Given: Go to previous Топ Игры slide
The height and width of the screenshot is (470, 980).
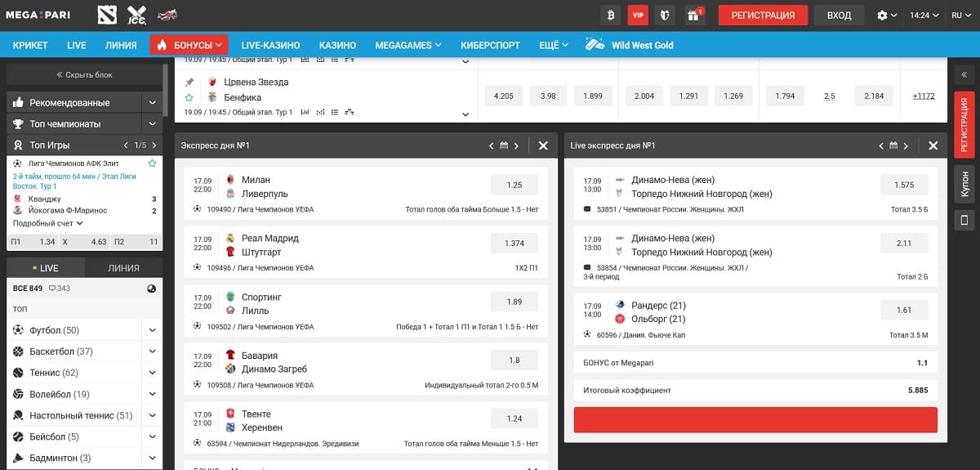Looking at the screenshot, I should click(125, 145).
